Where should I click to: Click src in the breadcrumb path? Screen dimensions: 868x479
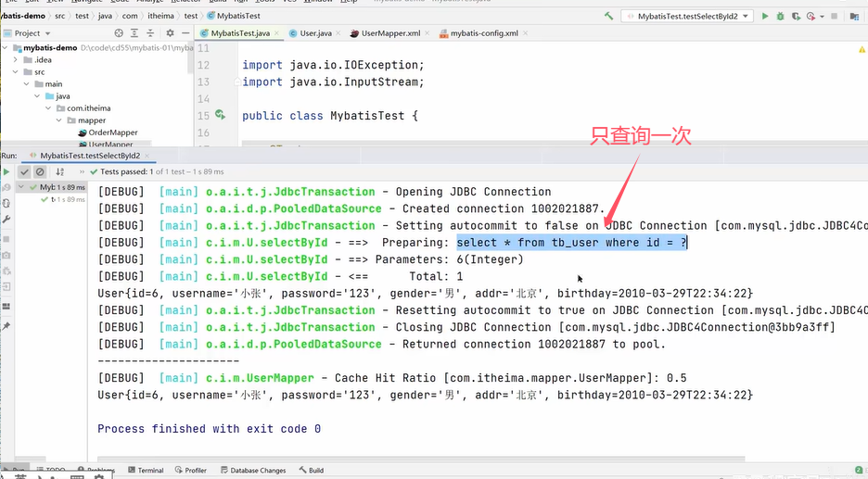(x=59, y=16)
